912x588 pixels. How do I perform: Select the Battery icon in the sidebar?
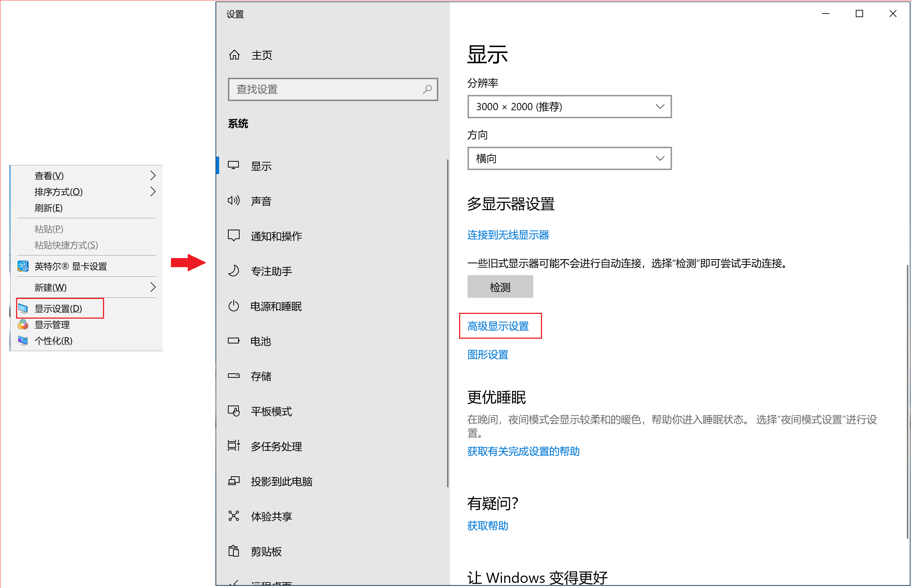pyautogui.click(x=233, y=341)
